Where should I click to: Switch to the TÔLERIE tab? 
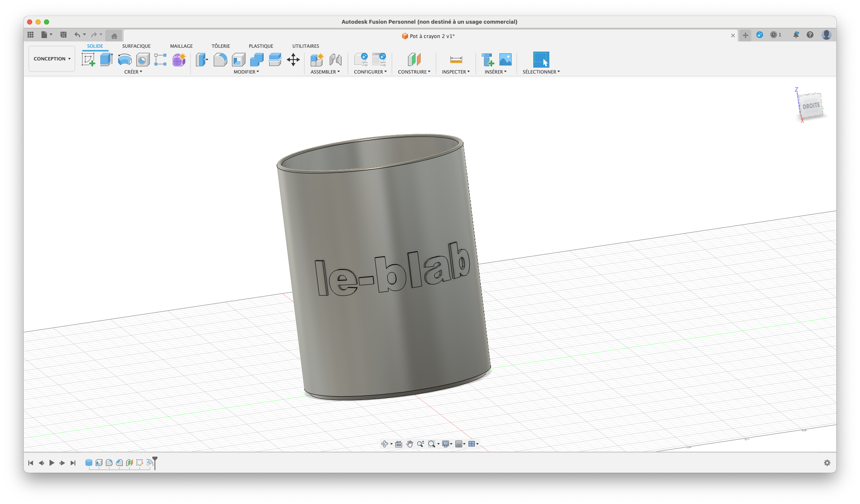pyautogui.click(x=221, y=46)
